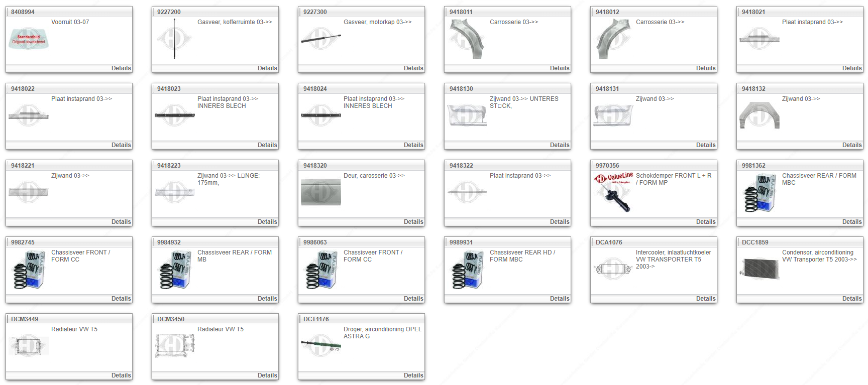Open the Schokdemper ValueLine product image

613,192
